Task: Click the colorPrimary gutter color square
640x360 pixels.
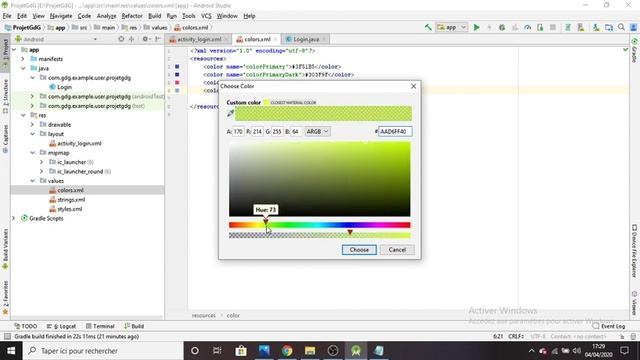Action: point(177,67)
